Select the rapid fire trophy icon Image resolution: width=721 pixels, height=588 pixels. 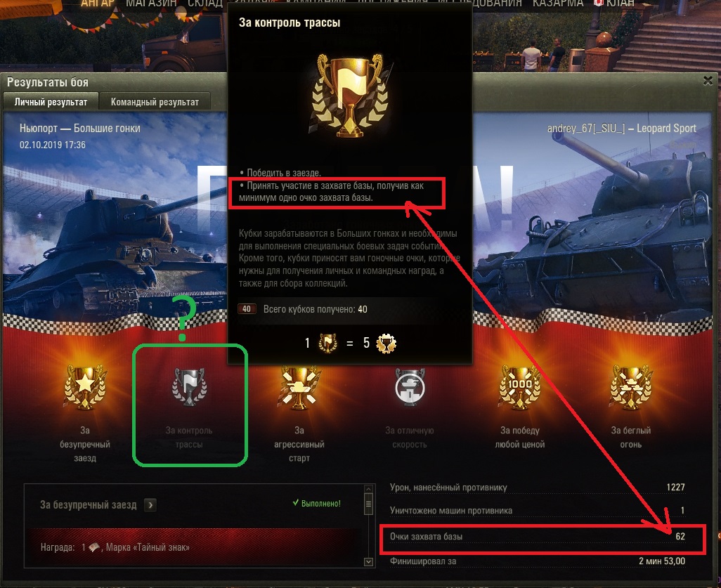coord(630,387)
